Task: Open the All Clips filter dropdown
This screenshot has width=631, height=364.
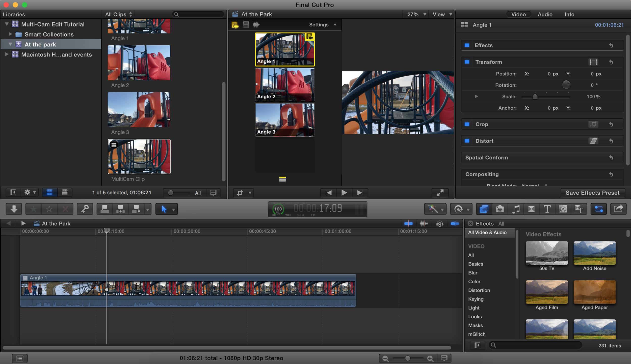Action: (119, 14)
